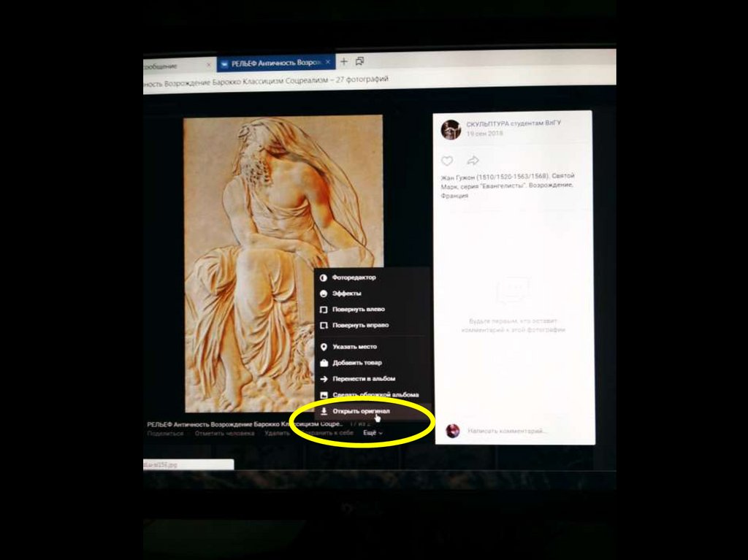748x560 pixels.
Task: Click the rotate-right icon
Action: pyautogui.click(x=324, y=326)
